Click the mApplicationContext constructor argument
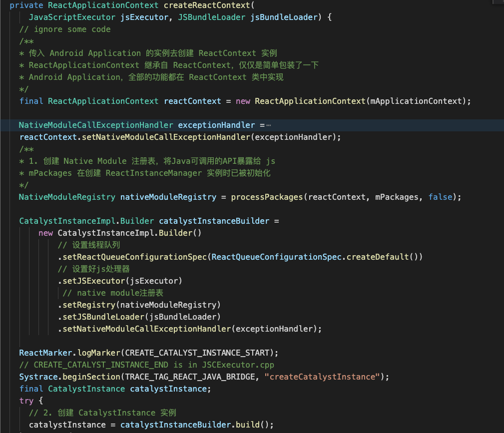The image size is (504, 433). coord(418,101)
